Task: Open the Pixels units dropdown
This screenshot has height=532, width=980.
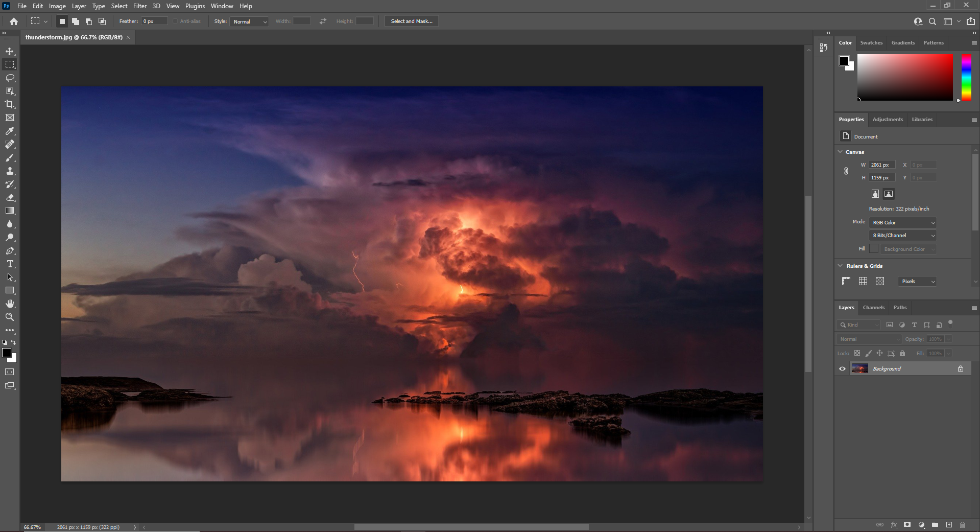Action: tap(917, 281)
